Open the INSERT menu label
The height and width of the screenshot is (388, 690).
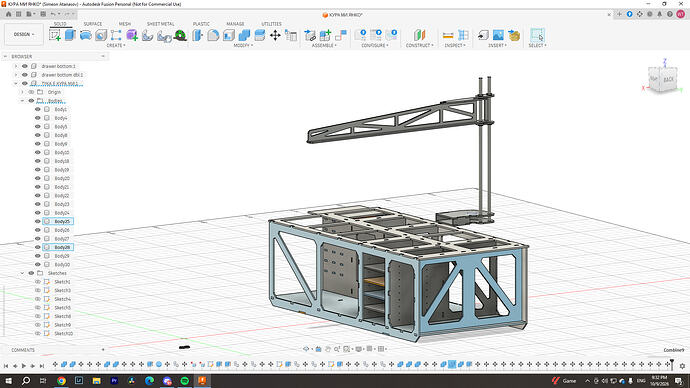tap(497, 45)
